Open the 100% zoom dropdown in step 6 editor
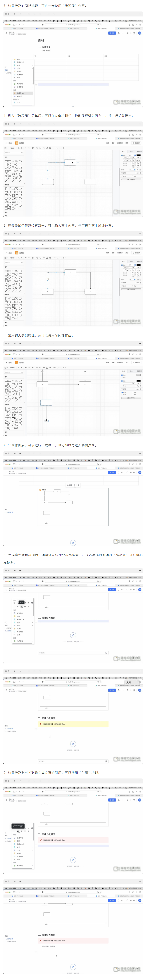Image resolution: width=146 pixels, height=980 pixels. coord(13,367)
